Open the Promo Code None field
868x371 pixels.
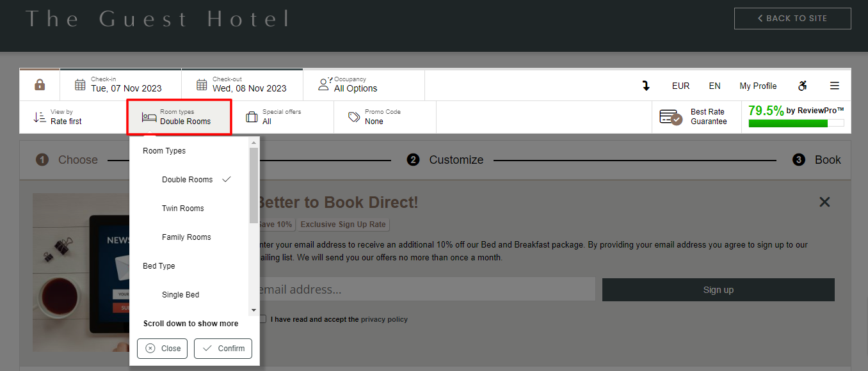[385, 117]
